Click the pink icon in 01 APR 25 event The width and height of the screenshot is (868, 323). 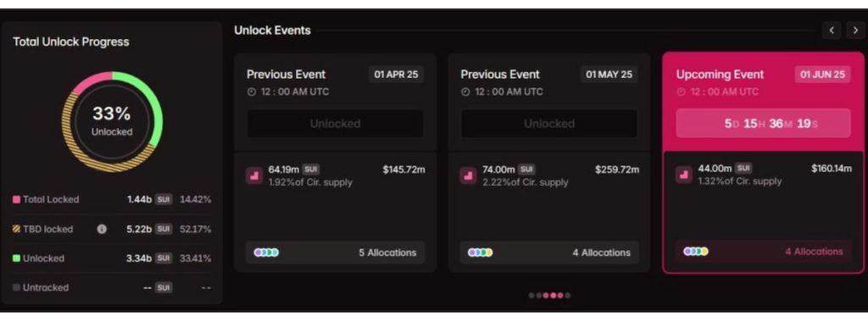coord(254,175)
